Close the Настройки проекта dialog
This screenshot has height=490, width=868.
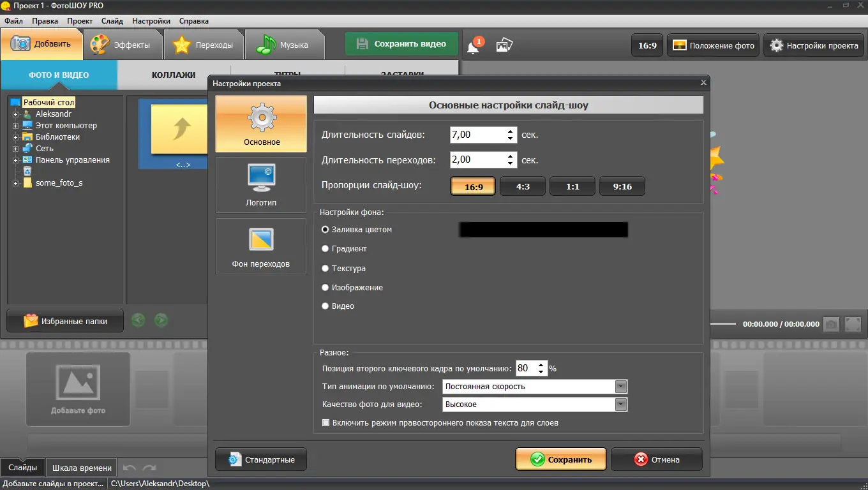(x=703, y=83)
